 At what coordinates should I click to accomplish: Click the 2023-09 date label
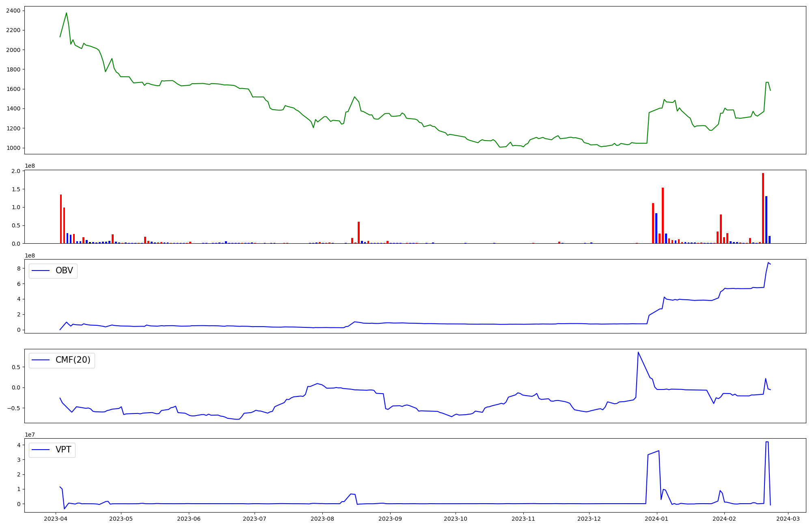click(390, 519)
